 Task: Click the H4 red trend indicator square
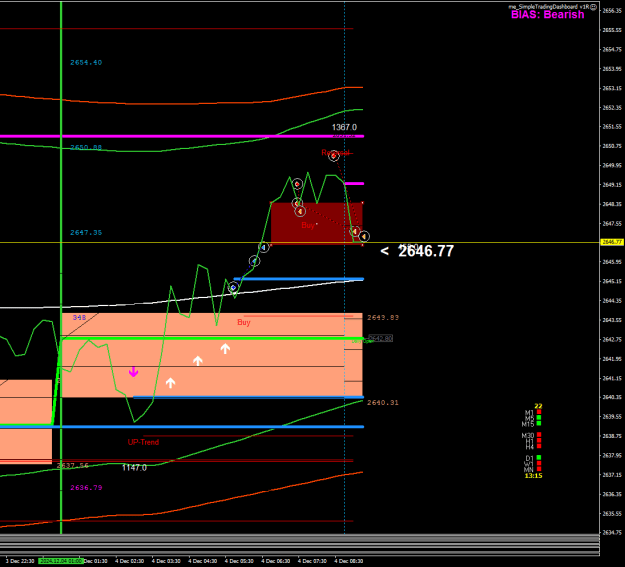(539, 446)
